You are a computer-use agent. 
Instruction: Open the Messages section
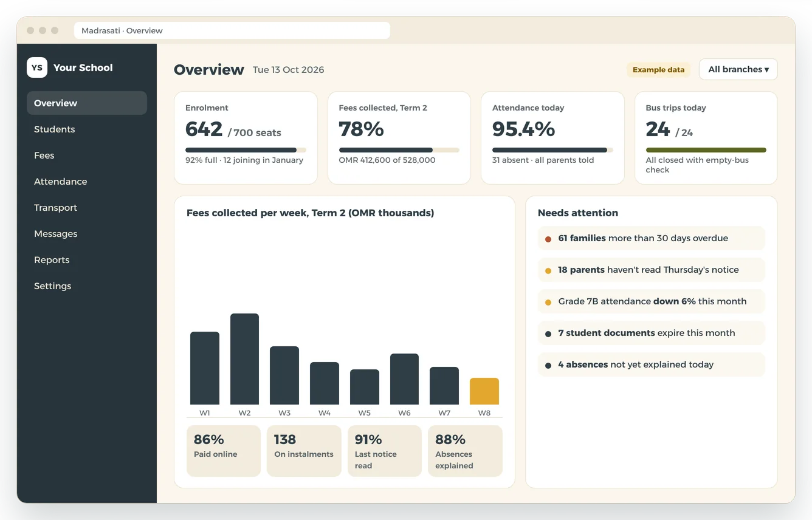coord(87,234)
